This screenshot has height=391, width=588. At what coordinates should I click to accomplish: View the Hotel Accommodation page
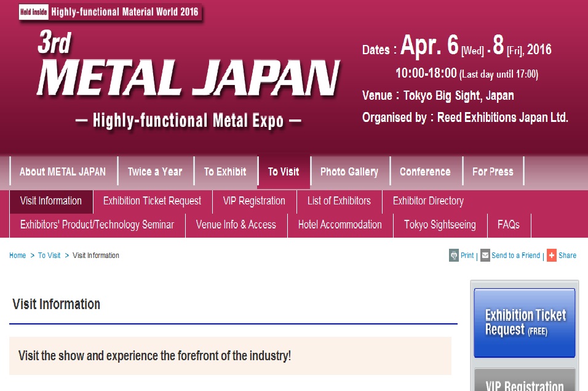pos(340,225)
